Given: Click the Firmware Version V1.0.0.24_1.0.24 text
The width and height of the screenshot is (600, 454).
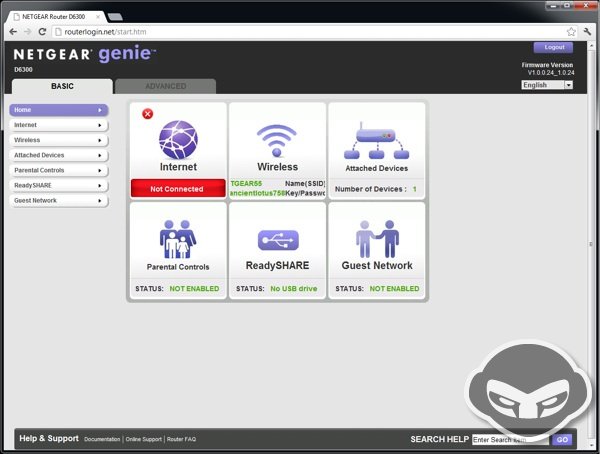Looking at the screenshot, I should (548, 69).
